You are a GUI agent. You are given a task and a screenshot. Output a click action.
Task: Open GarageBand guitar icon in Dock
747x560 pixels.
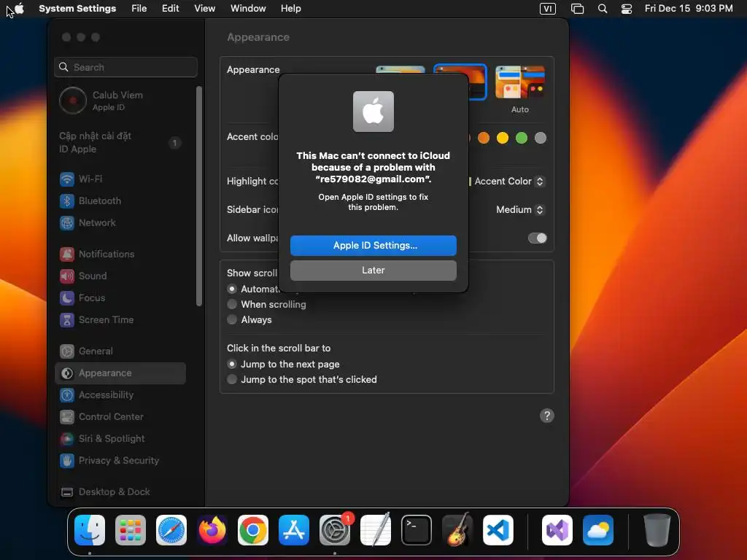[457, 530]
